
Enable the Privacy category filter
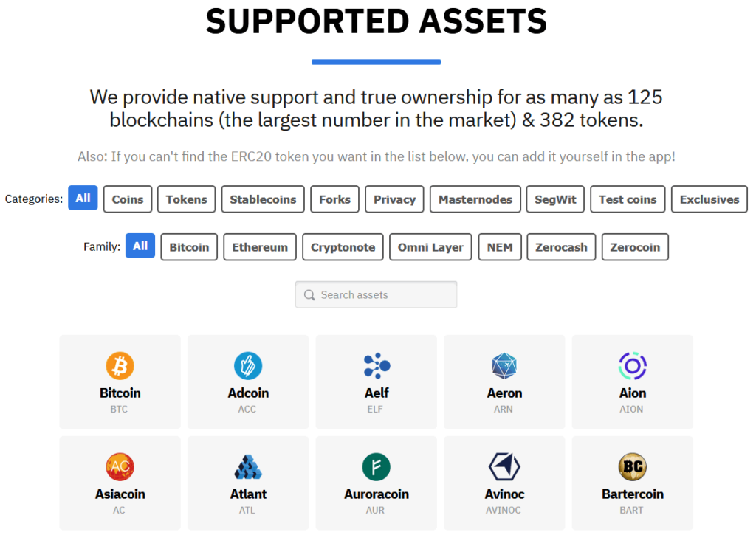tap(394, 199)
